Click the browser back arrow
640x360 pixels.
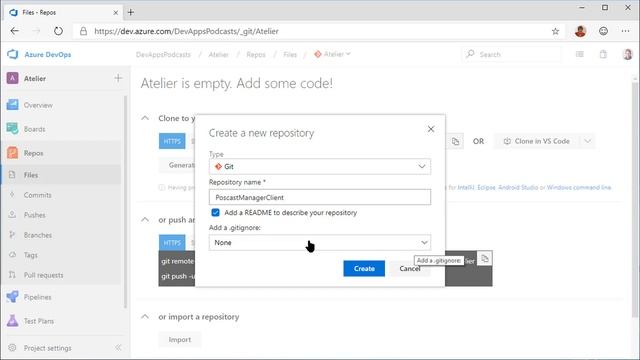[x=14, y=31]
